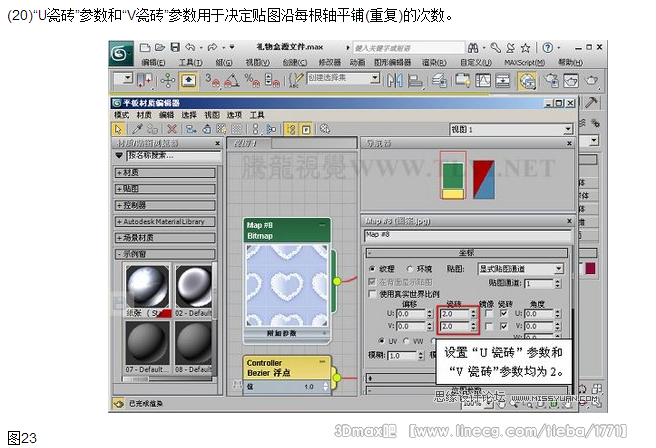Viewport: 656px width, 448px height.
Task: Open the Layer Manager icon
Action: tap(439, 80)
